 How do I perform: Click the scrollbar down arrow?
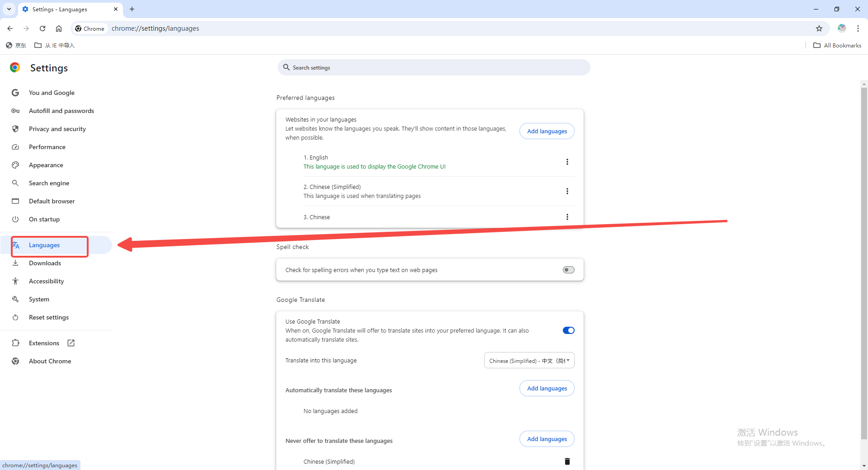(864, 465)
